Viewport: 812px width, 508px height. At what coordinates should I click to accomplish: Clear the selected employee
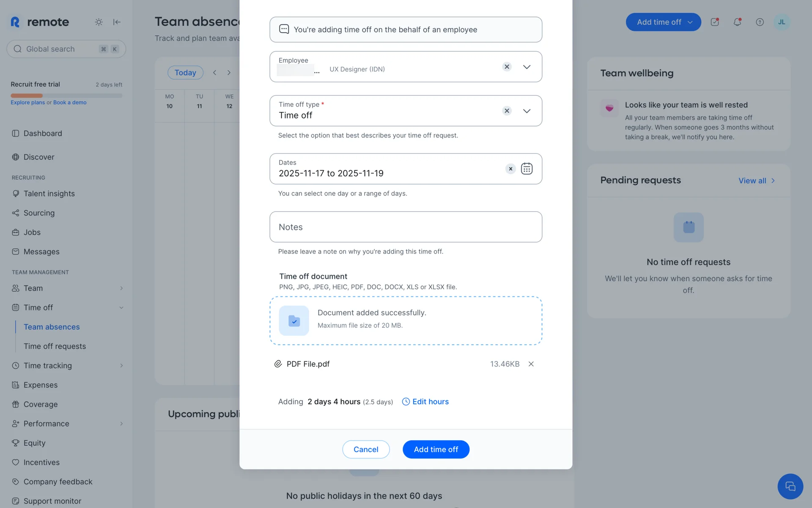tap(507, 67)
